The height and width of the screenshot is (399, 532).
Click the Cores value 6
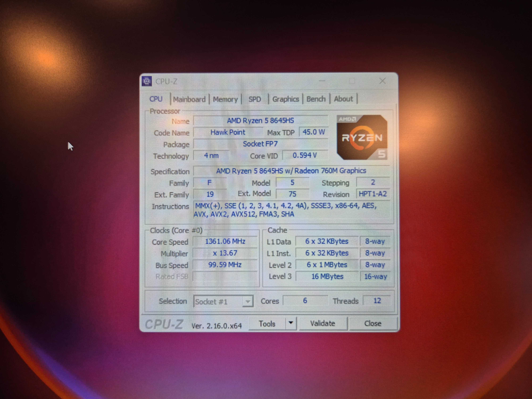tap(305, 301)
